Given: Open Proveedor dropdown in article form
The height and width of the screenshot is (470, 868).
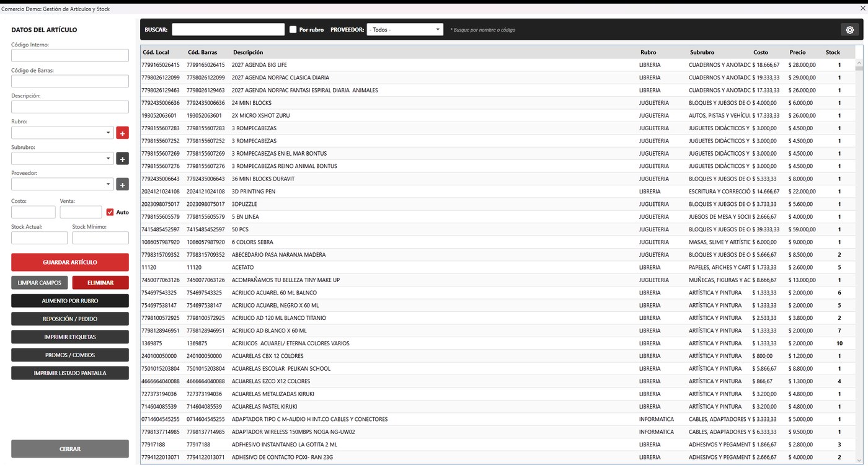Looking at the screenshot, I should click(x=62, y=184).
